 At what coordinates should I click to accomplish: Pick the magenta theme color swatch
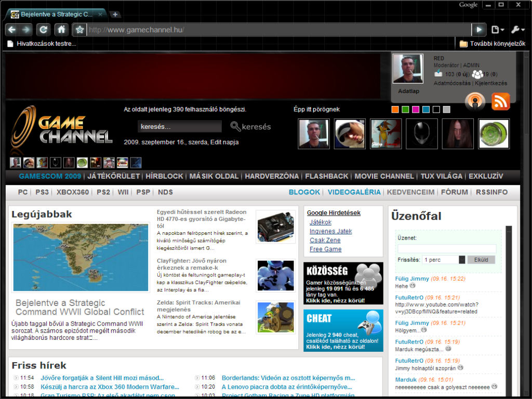click(416, 110)
